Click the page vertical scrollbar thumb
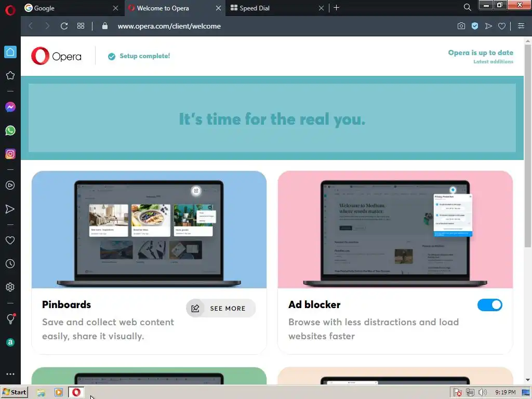This screenshot has height=399, width=532. pos(527,146)
